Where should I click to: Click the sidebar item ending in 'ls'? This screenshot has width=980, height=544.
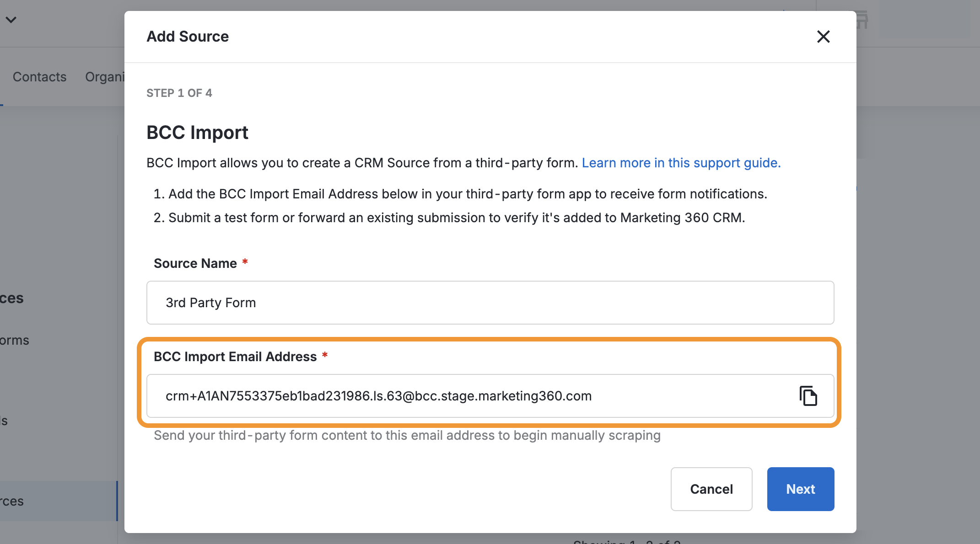pos(4,421)
